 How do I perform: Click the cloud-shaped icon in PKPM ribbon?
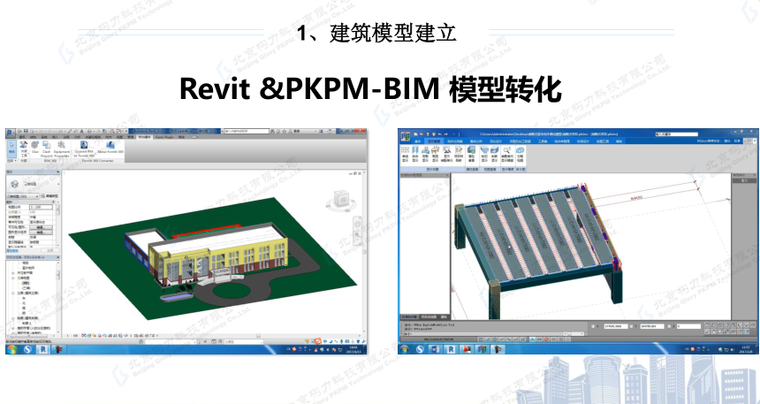click(x=520, y=154)
